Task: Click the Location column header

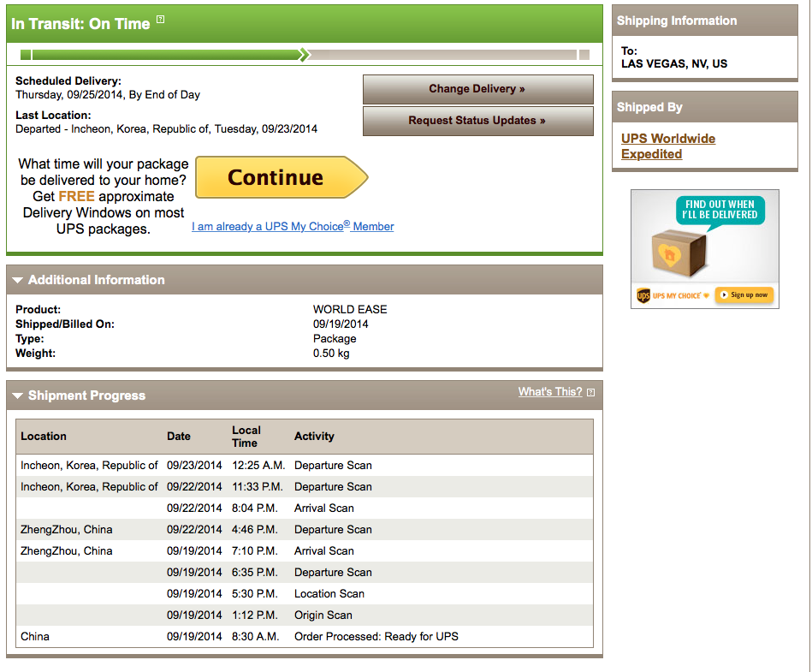Action: (44, 437)
